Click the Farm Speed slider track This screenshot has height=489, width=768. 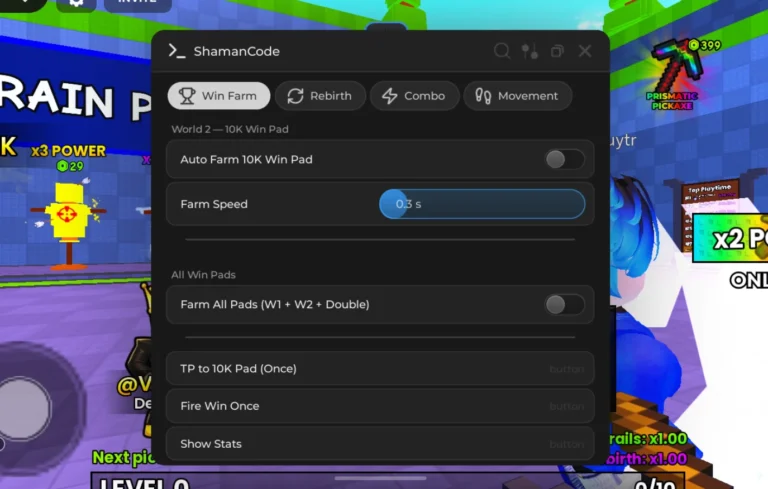(x=482, y=204)
